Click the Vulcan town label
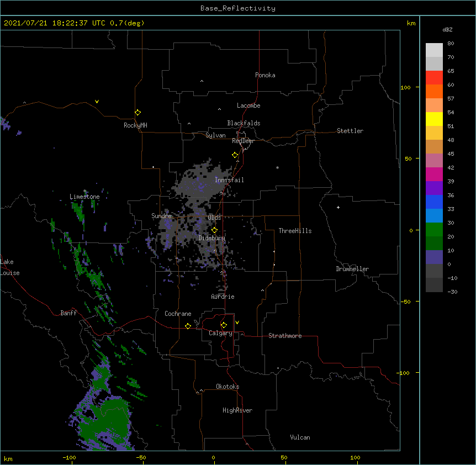This screenshot has width=476, height=465. pos(300,437)
